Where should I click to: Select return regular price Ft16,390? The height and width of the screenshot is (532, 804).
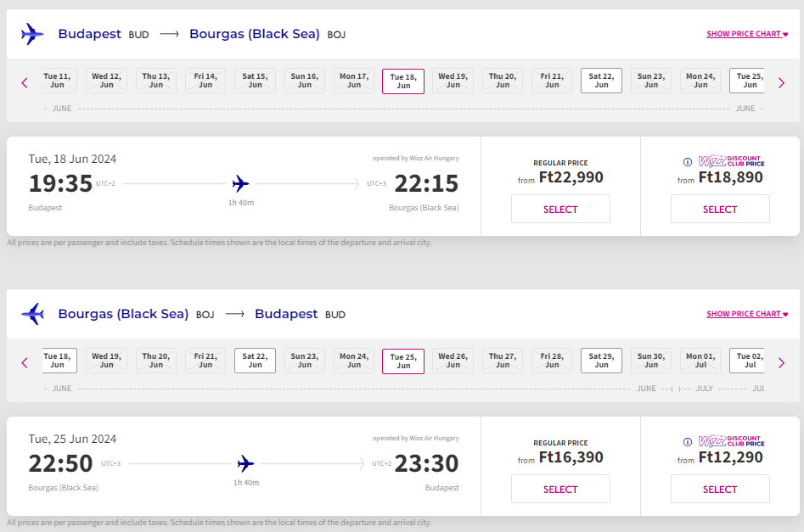pyautogui.click(x=560, y=489)
